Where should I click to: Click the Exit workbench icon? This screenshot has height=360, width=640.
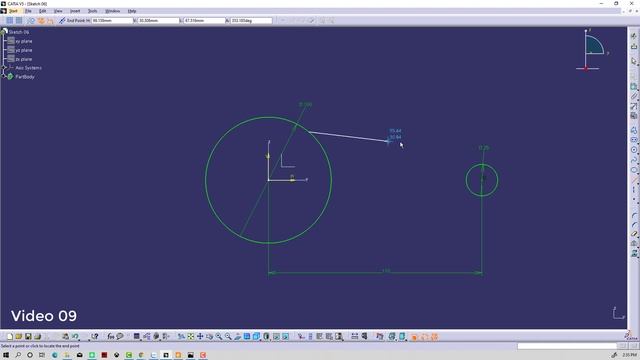pos(633,47)
